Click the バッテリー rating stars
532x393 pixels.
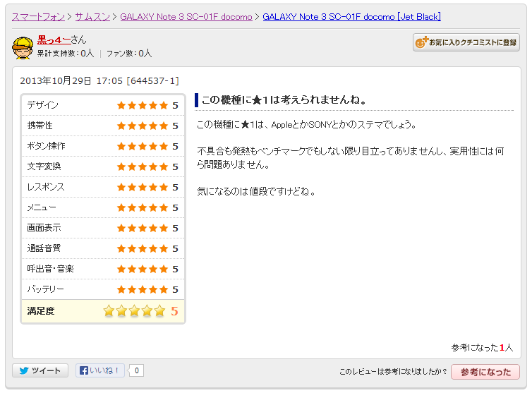coord(143,289)
